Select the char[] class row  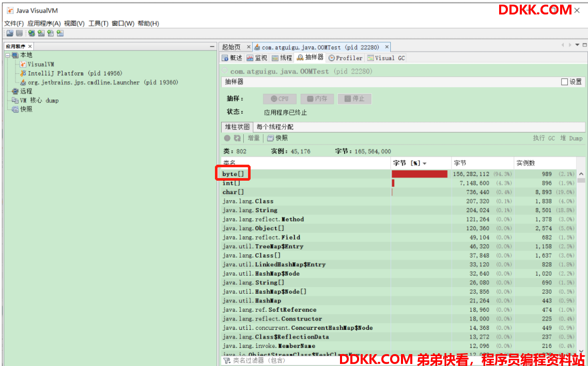[x=399, y=192]
